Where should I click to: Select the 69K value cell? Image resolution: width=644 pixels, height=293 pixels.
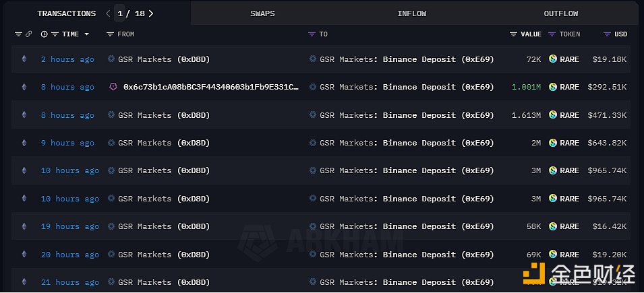[533, 255]
